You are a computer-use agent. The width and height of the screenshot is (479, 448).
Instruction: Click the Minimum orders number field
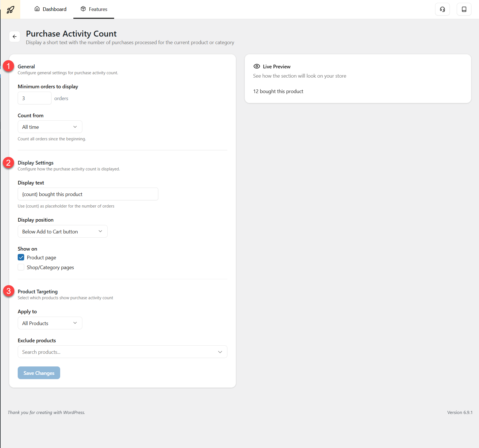(34, 98)
